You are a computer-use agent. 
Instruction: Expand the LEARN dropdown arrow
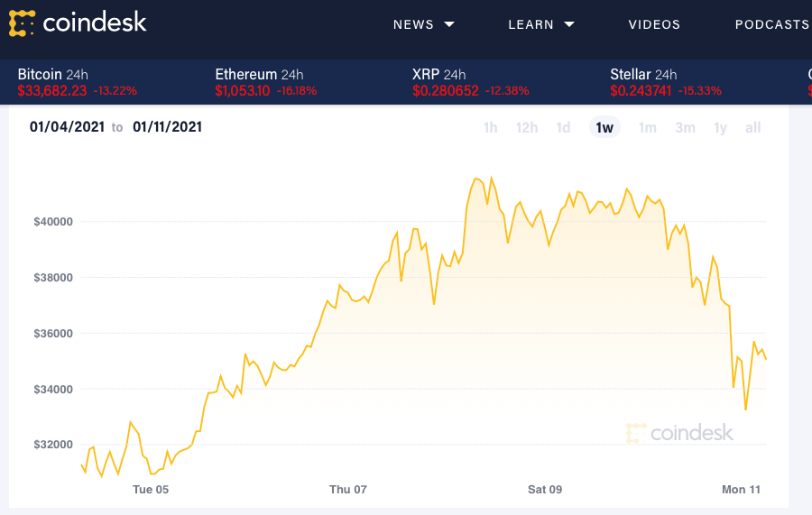(x=569, y=24)
